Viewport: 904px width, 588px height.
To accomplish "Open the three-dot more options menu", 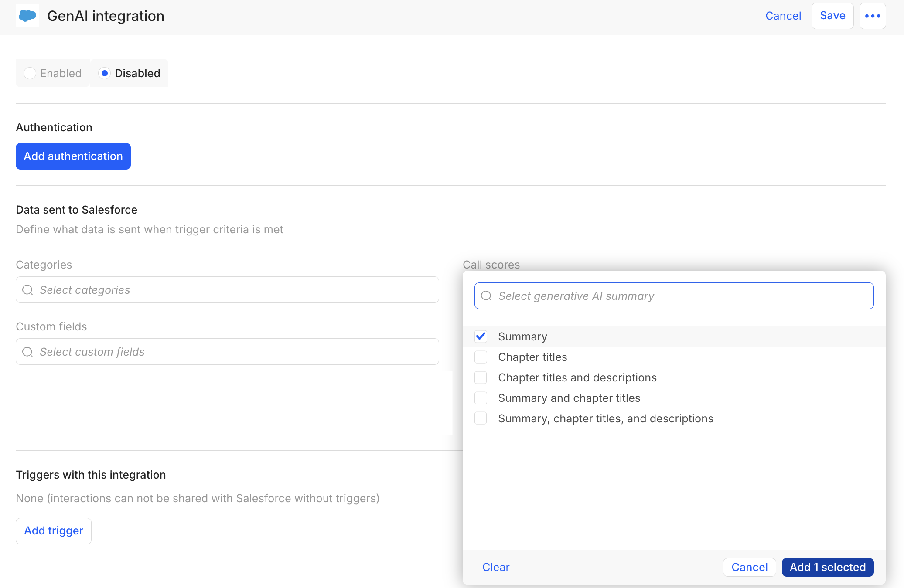I will pyautogui.click(x=873, y=16).
